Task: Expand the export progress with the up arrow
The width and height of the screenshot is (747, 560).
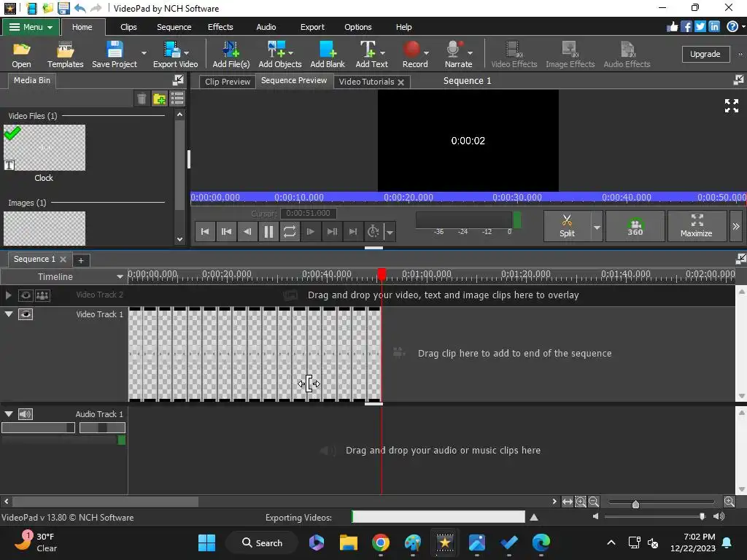Action: click(534, 517)
